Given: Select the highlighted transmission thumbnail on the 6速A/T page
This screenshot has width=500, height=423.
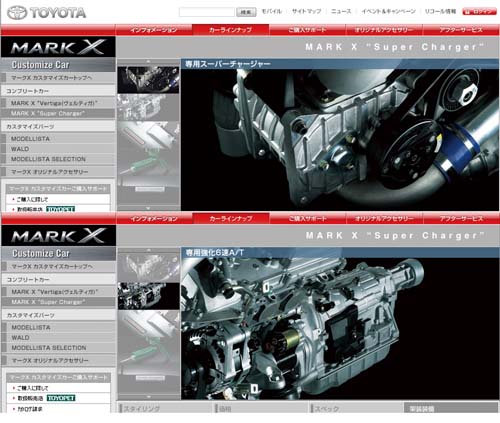Looking at the screenshot, I should click(x=148, y=296).
